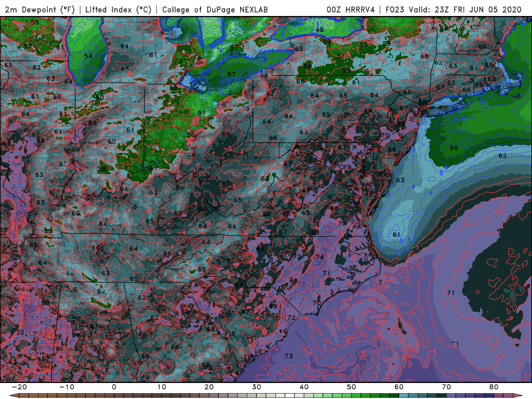The height and width of the screenshot is (399, 532).
Task: Click the '56' value in the offshore green area
Action: click(x=454, y=148)
